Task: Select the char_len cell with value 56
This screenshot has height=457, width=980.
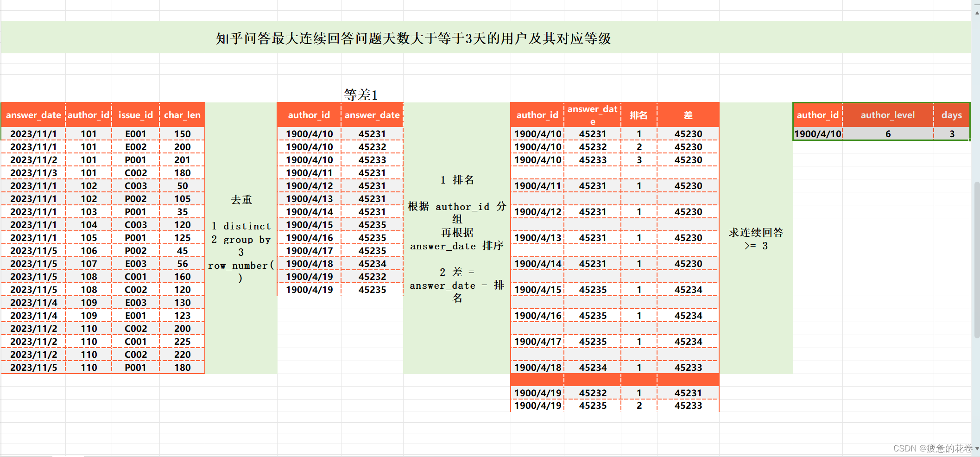Action: [x=182, y=264]
